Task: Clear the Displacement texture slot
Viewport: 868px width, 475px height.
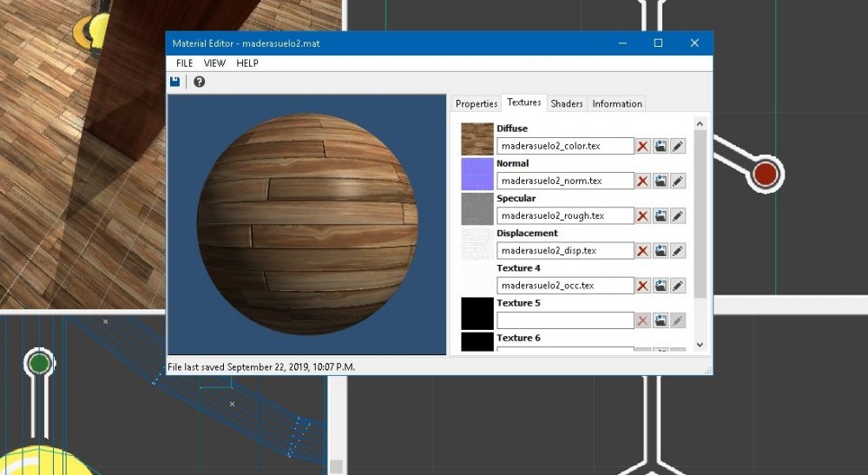Action: pos(642,250)
